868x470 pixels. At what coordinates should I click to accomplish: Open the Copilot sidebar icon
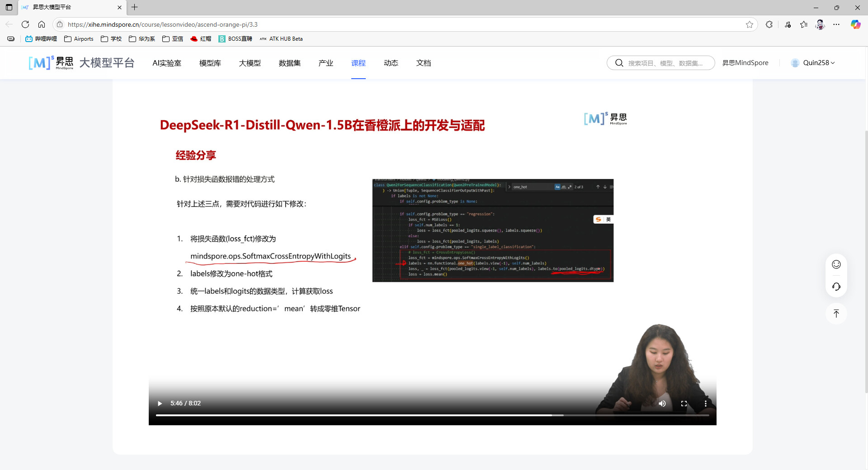click(x=855, y=24)
